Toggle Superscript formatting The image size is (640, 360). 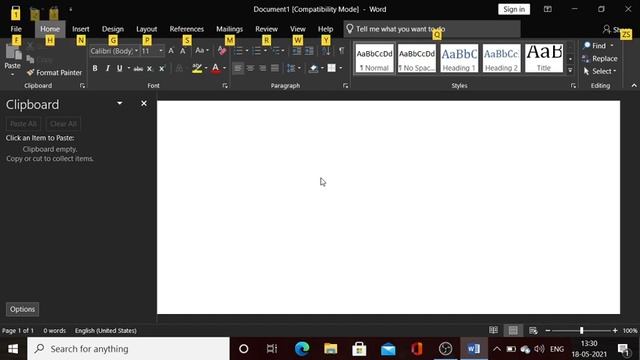[162, 69]
